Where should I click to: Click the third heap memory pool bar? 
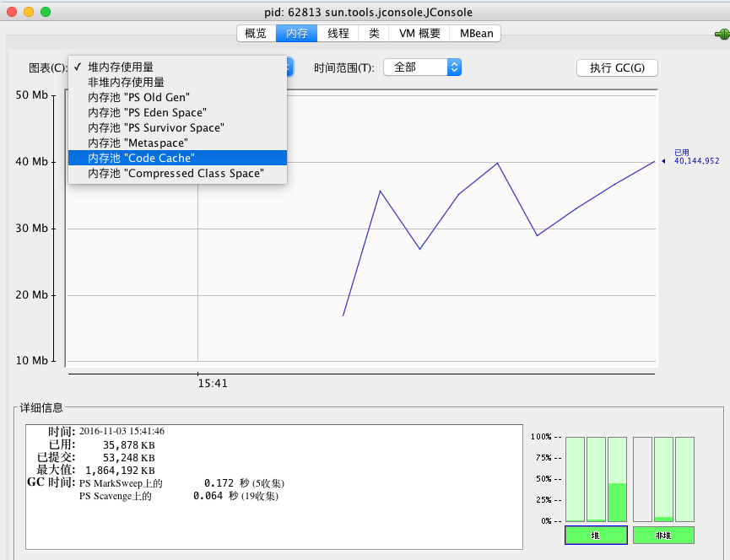[x=617, y=479]
